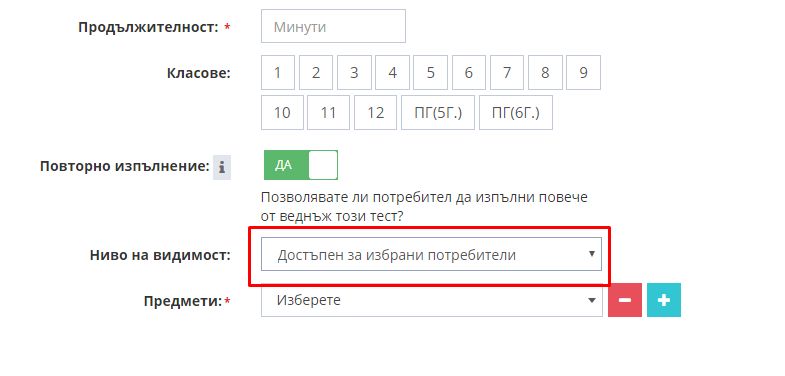Viewport: 785px width, 376px height.
Task: Pick class 8 in Класове row
Action: pyautogui.click(x=545, y=73)
